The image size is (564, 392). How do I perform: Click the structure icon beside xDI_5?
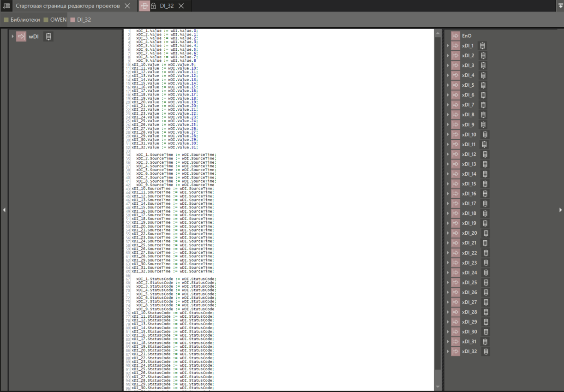(483, 85)
